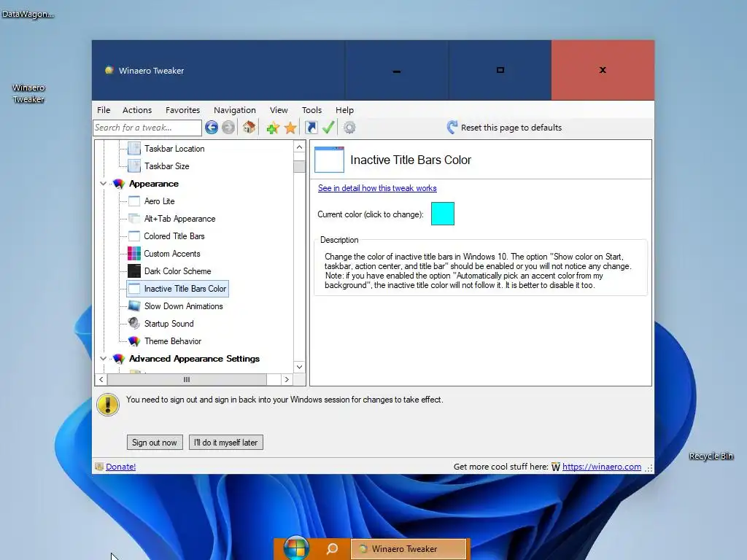Go to the Home page icon
This screenshot has height=560, width=747.
pyautogui.click(x=249, y=127)
